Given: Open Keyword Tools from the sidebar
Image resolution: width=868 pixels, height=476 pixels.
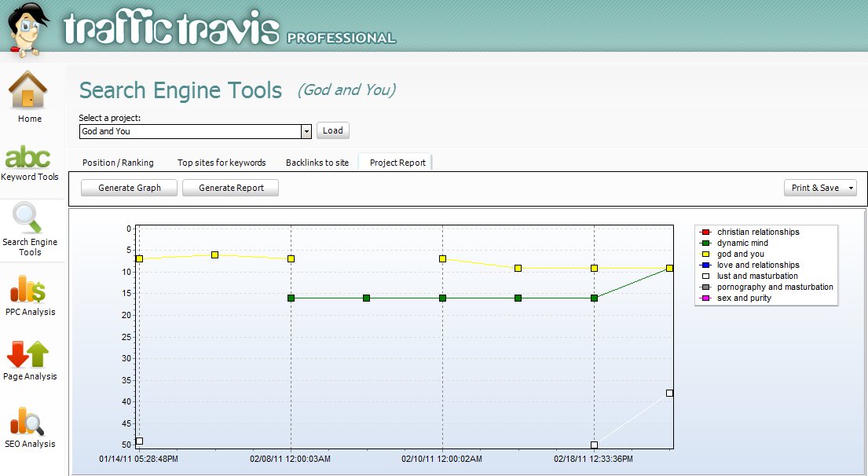Looking at the screenshot, I should coord(29,157).
